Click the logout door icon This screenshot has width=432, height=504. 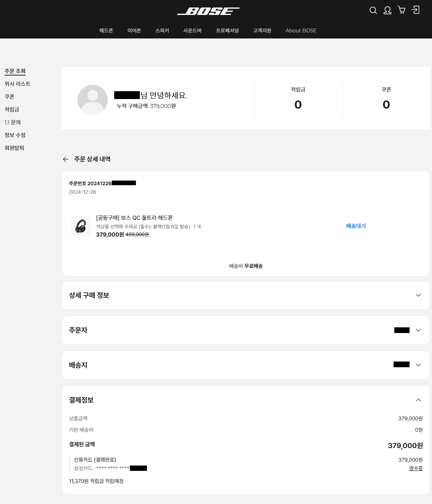[416, 10]
